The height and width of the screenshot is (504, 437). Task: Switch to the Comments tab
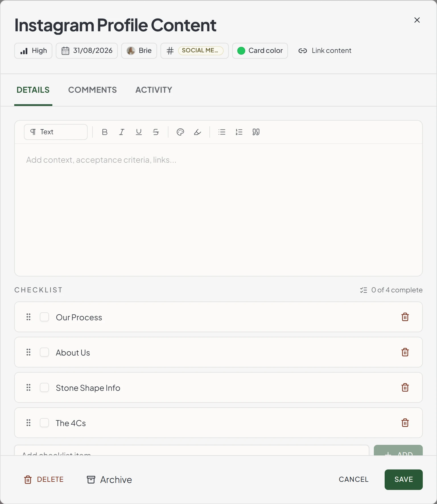[x=92, y=90]
